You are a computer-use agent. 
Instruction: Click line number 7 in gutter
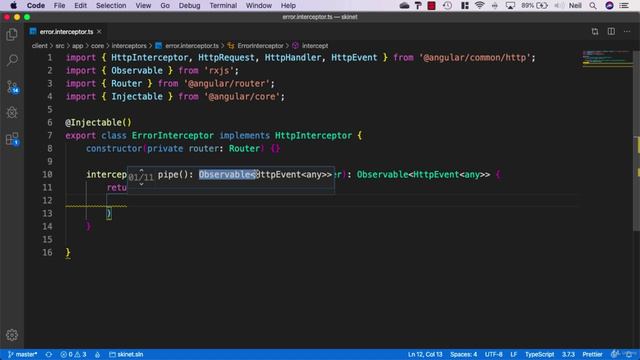[49, 136]
